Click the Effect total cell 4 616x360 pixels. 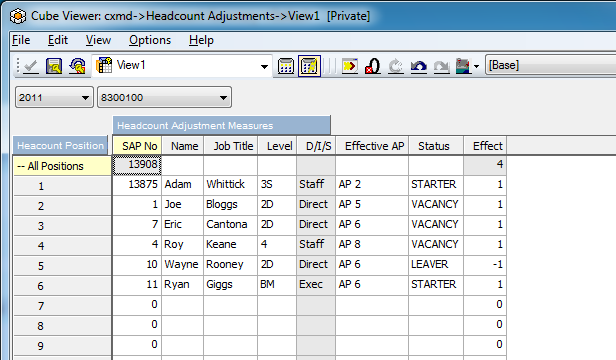click(x=485, y=165)
